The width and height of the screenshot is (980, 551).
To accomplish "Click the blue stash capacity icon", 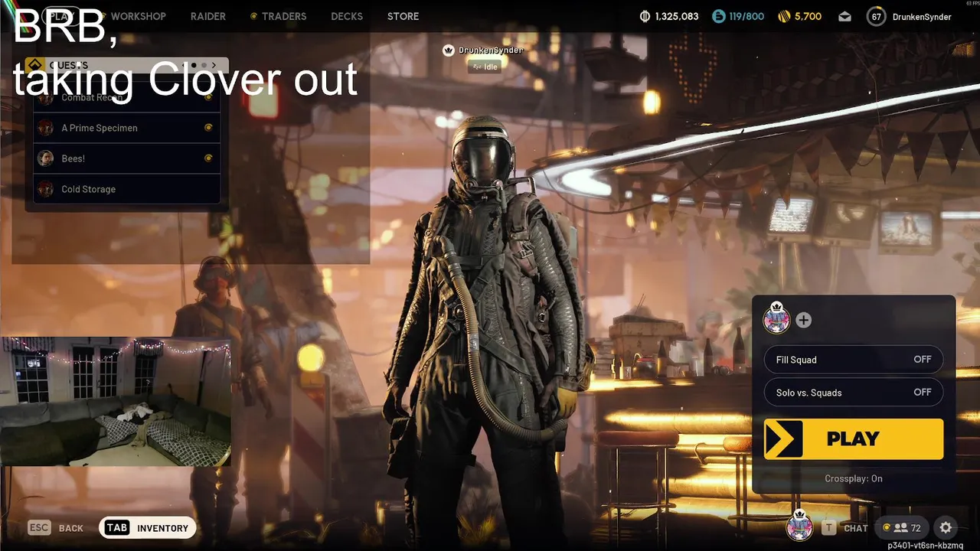I will [717, 16].
